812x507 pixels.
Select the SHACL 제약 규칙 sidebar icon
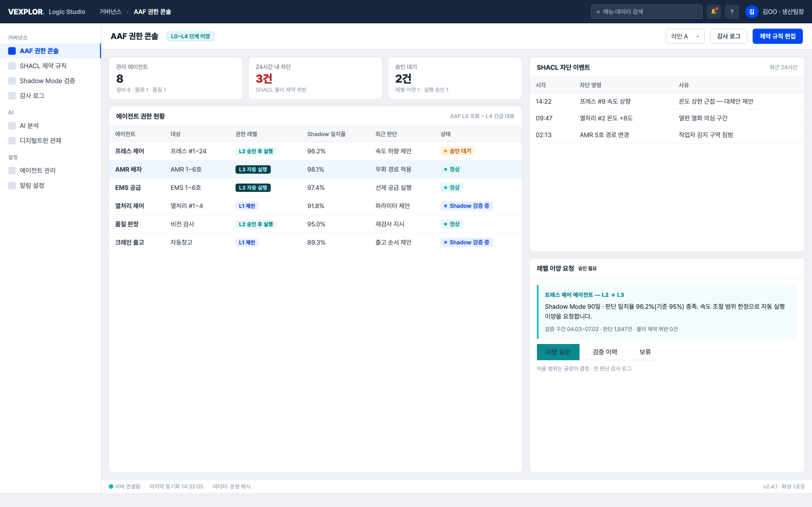tap(12, 66)
